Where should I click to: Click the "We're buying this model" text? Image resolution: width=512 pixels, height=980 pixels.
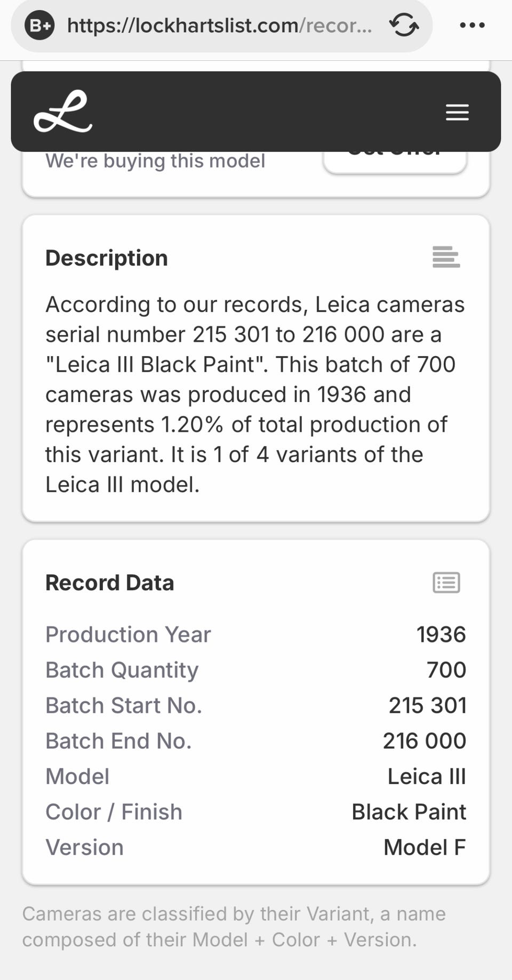pos(155,161)
